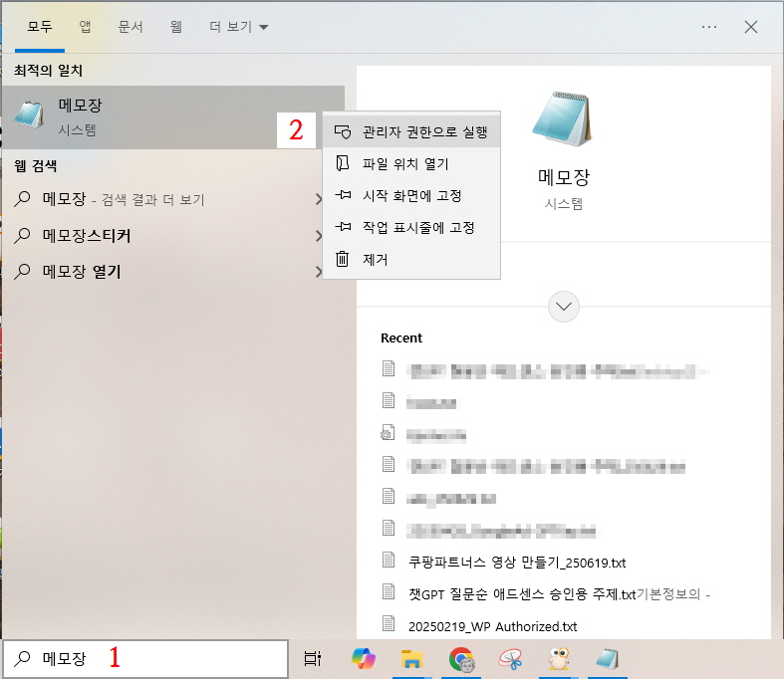Open recent file 쿠팡파트너스 영상 만들기_250619.txt

pyautogui.click(x=517, y=563)
